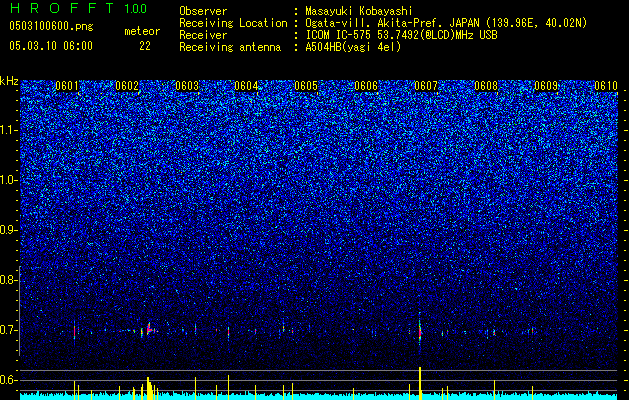Click the 0.9 kHz axis label
629x400 pixels.
tap(9, 230)
